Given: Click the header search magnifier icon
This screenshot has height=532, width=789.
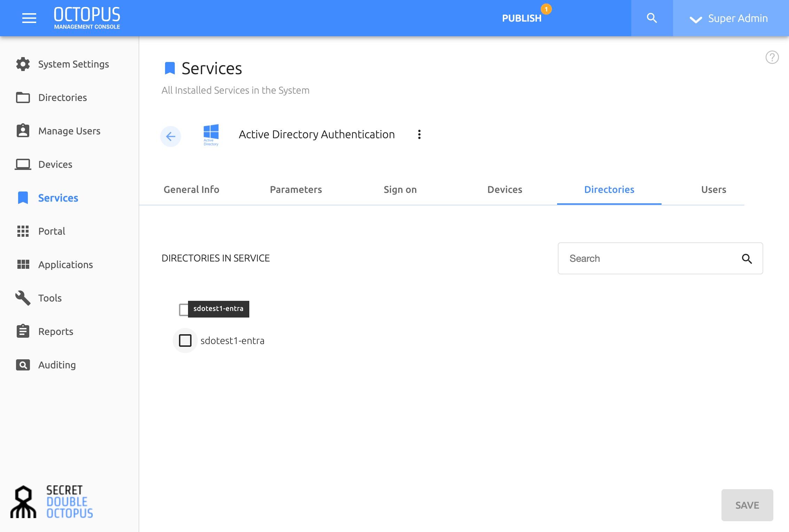Looking at the screenshot, I should 652,18.
